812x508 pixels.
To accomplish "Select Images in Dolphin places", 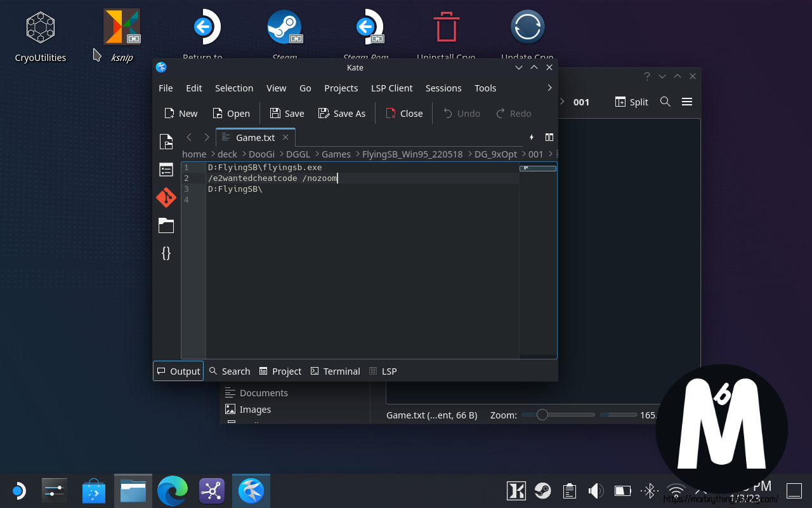I will pyautogui.click(x=249, y=409).
